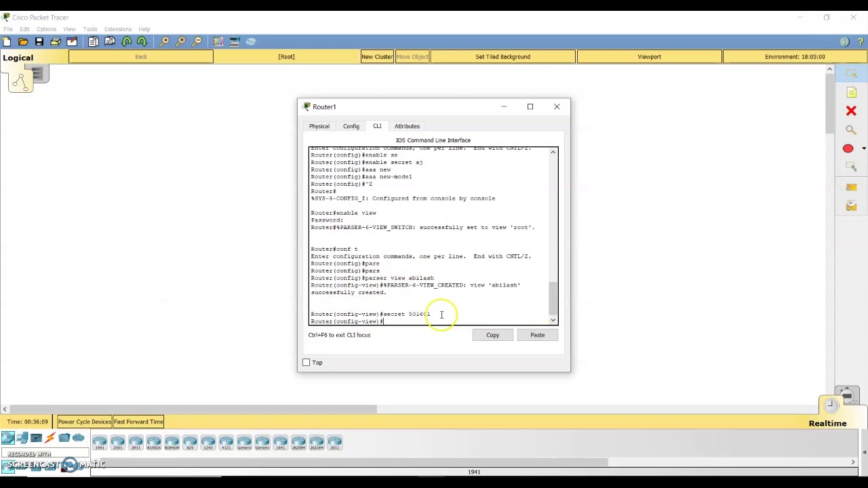Switch to the Physical tab in Router1
Image resolution: width=868 pixels, height=488 pixels.
pyautogui.click(x=319, y=126)
